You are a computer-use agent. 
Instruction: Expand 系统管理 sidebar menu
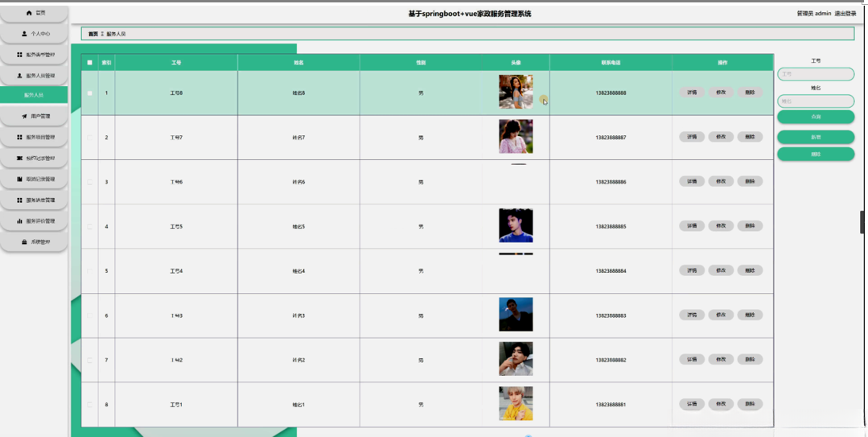coord(35,242)
